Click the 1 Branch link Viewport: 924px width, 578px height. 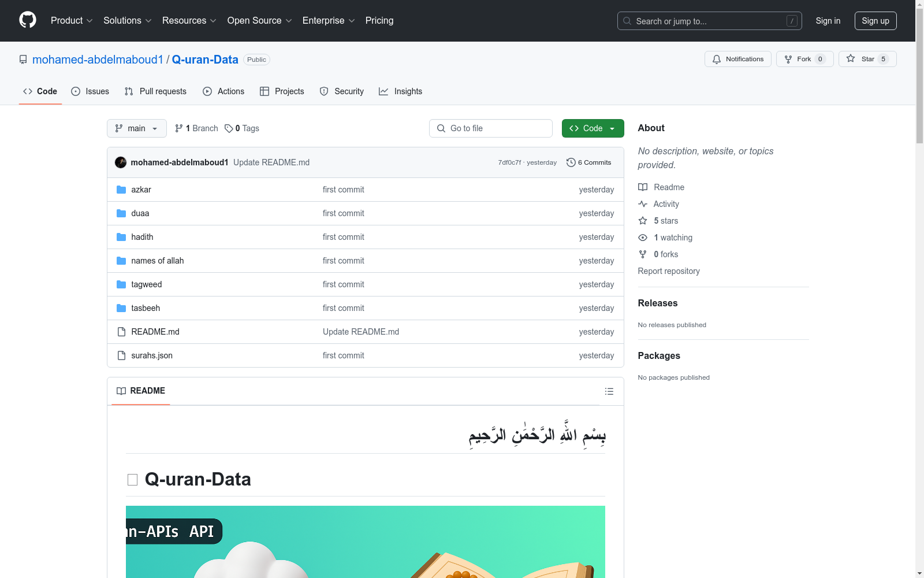(x=196, y=128)
